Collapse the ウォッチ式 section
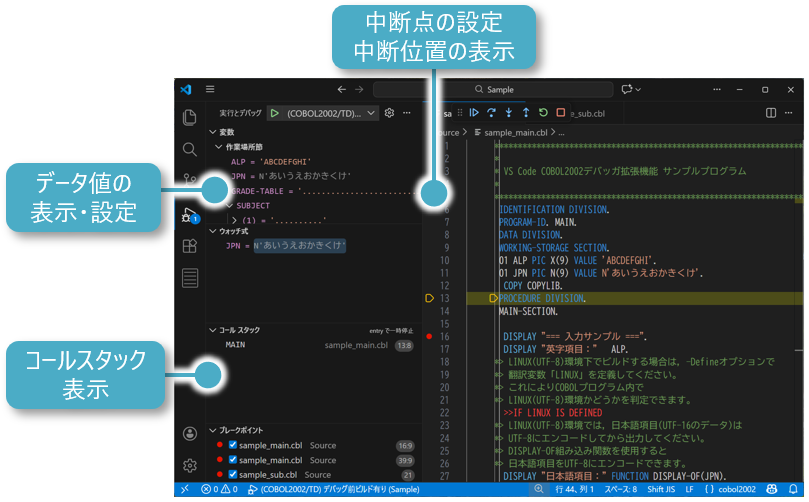Screen dimensions: 809x502 pyautogui.click(x=212, y=231)
